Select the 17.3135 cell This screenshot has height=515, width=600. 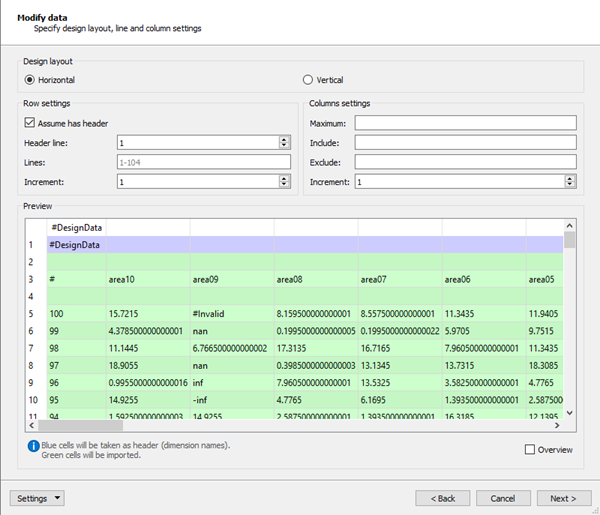[x=316, y=348]
